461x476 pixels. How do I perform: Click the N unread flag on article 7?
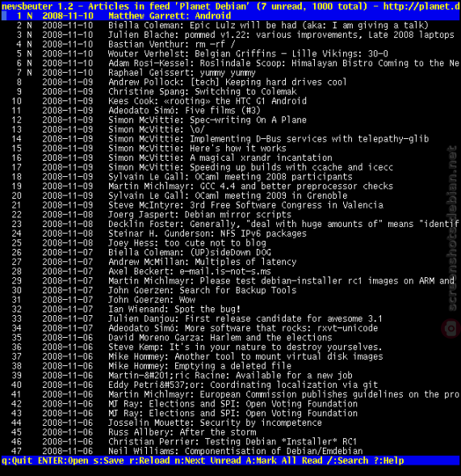pos(29,73)
